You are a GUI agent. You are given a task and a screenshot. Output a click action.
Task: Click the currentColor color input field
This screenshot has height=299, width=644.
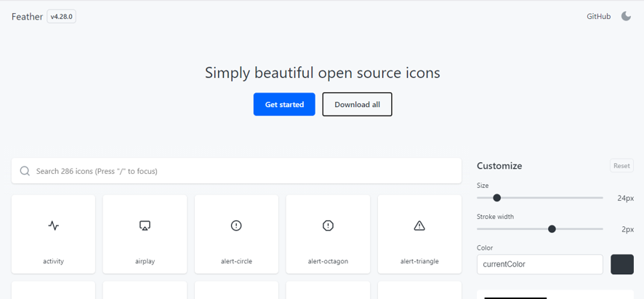(539, 265)
